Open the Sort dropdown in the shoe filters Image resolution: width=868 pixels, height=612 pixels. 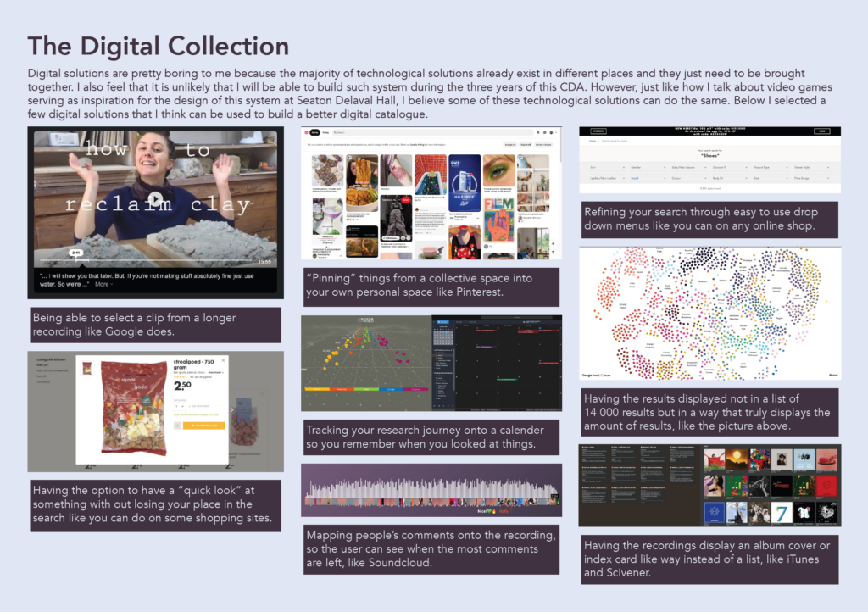pos(607,167)
